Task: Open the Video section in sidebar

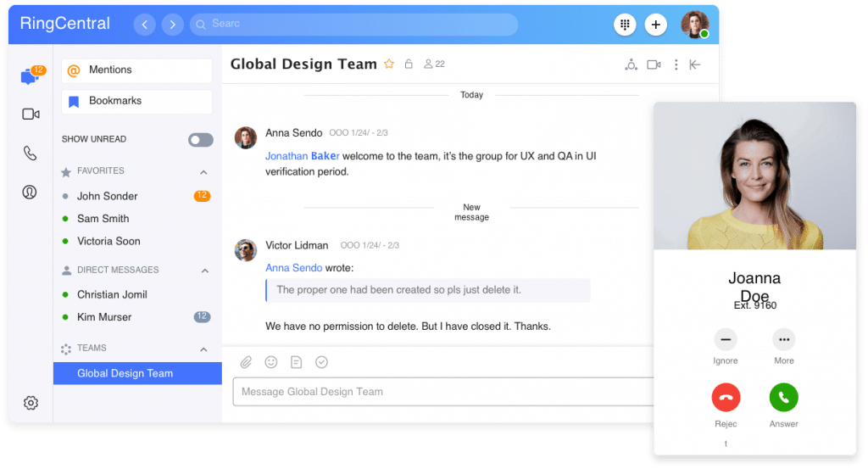Action: 31,114
